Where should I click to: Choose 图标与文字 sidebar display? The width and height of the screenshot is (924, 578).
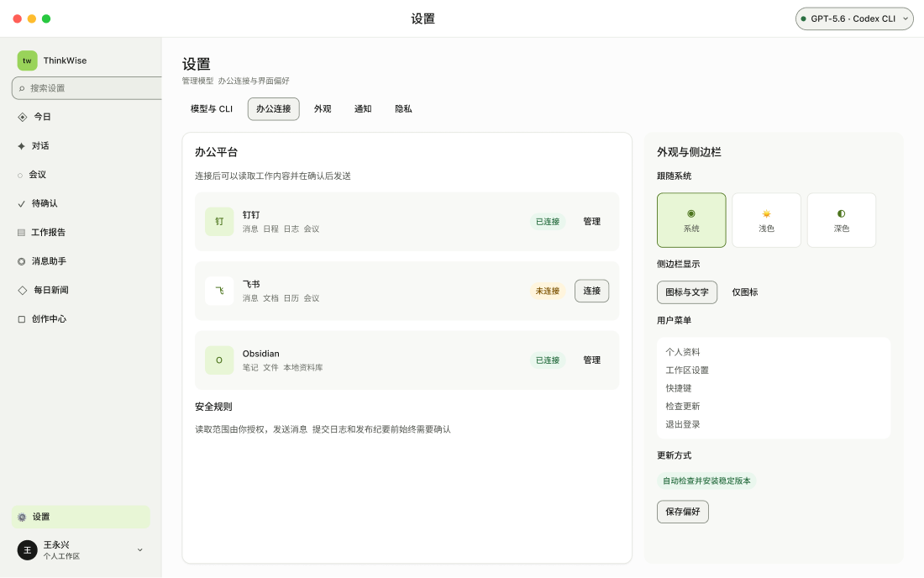(x=686, y=292)
